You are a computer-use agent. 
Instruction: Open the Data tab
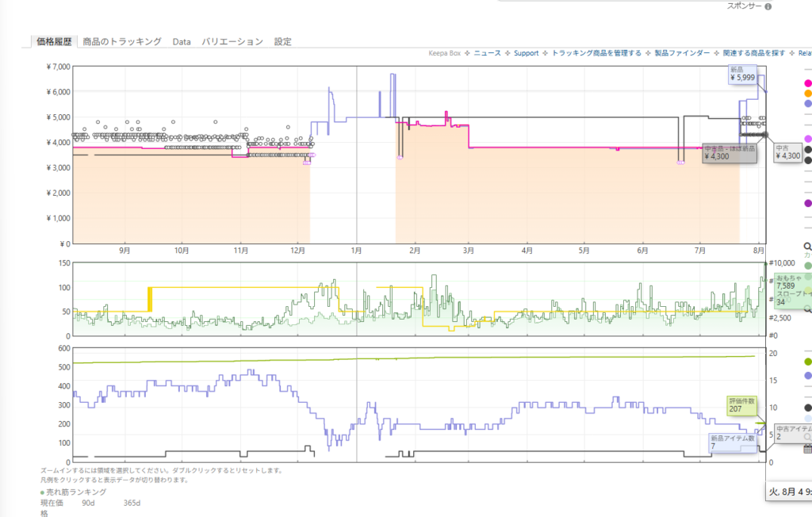[182, 42]
